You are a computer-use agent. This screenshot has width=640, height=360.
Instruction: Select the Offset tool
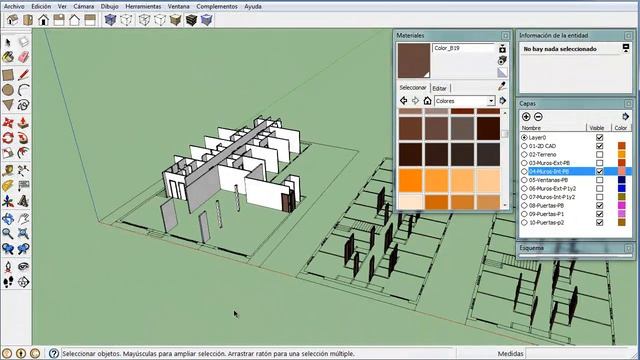click(x=23, y=153)
